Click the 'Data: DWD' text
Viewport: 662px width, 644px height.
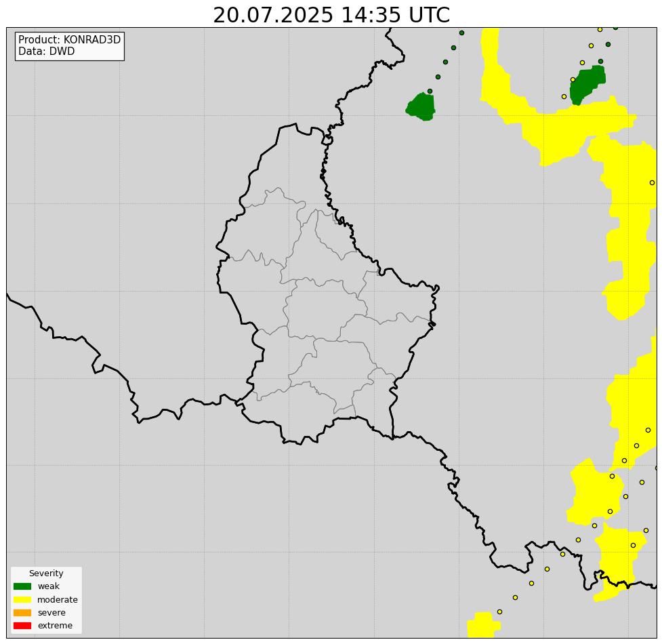pos(47,51)
